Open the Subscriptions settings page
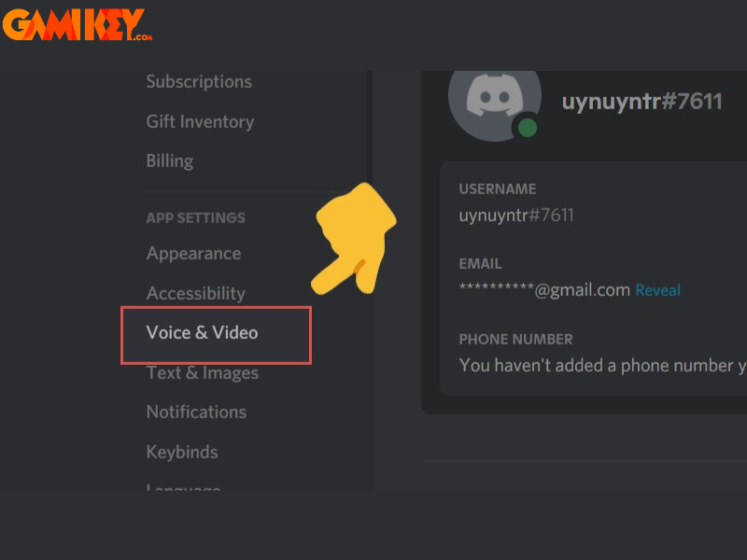This screenshot has width=747, height=560. (x=199, y=82)
